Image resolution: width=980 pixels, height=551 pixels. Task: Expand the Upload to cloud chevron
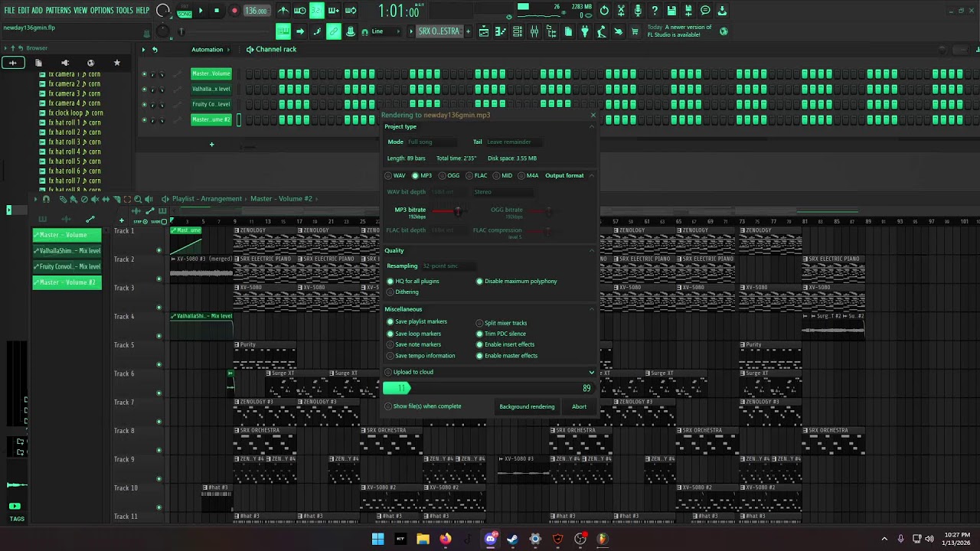pyautogui.click(x=591, y=373)
